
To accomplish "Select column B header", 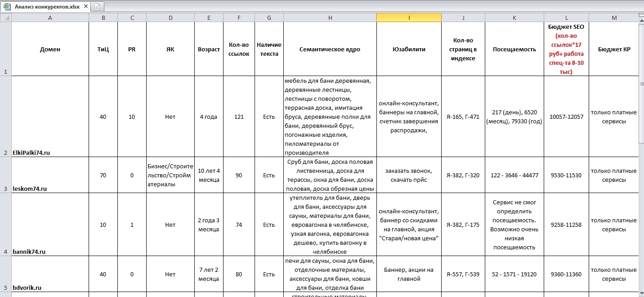I will 103,18.
